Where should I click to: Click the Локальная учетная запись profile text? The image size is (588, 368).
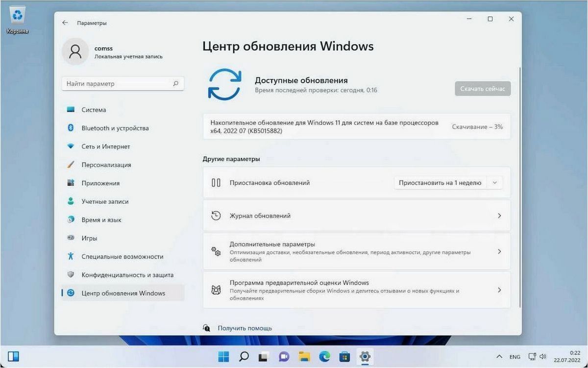pyautogui.click(x=128, y=57)
